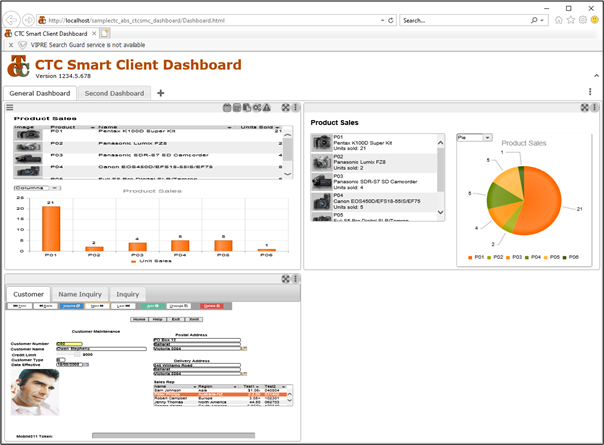Click the browser home icon
The image size is (604, 445).
[559, 20]
